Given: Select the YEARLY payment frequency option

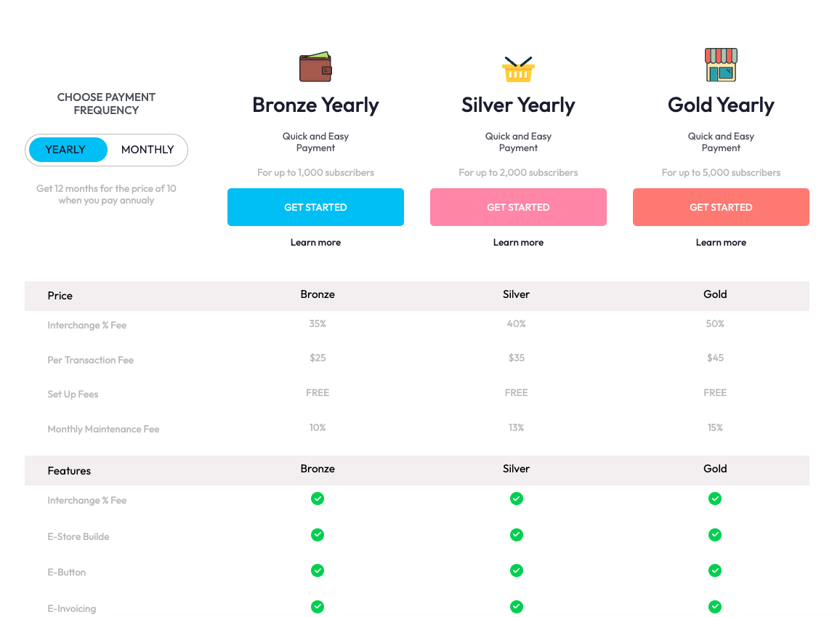Looking at the screenshot, I should click(67, 149).
